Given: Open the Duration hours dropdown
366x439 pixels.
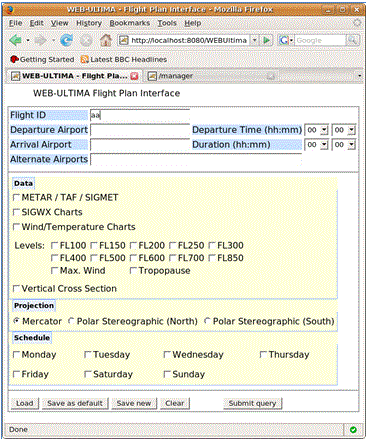Looking at the screenshot, I should (324, 145).
